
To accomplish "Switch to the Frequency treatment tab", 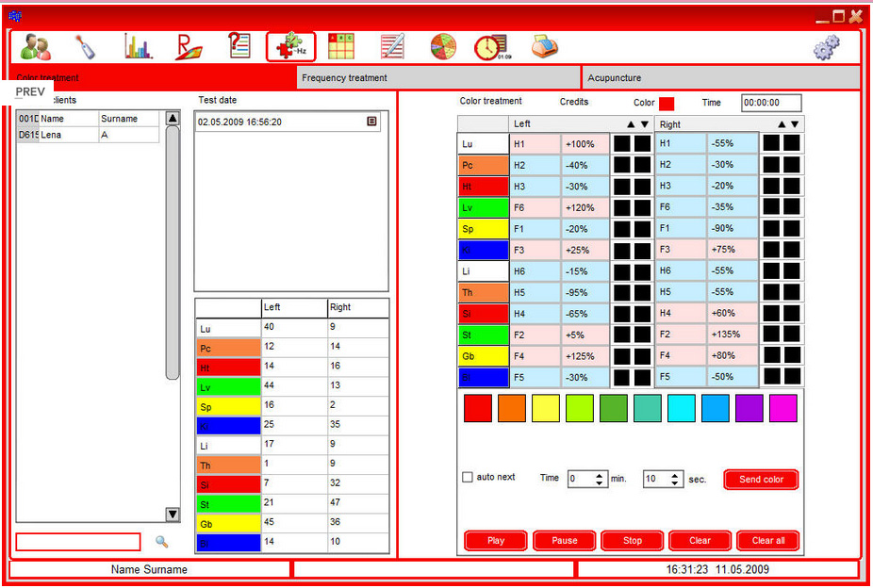I will coord(438,77).
